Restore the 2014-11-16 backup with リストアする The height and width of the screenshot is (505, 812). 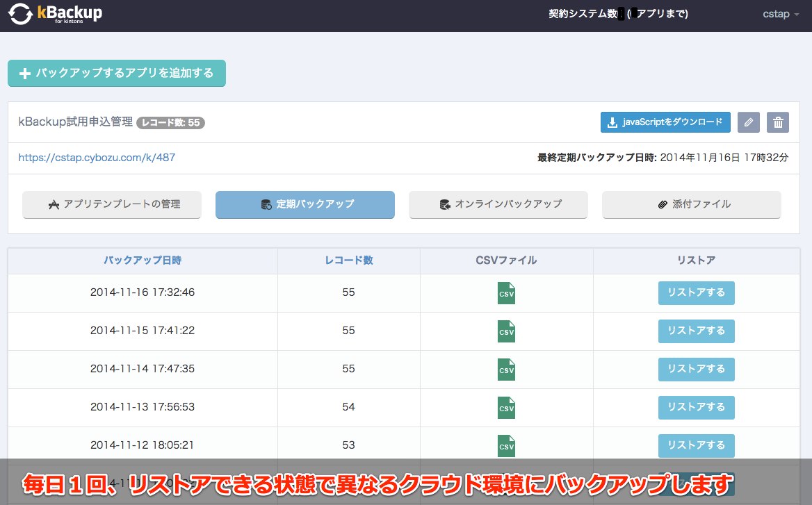(x=696, y=292)
